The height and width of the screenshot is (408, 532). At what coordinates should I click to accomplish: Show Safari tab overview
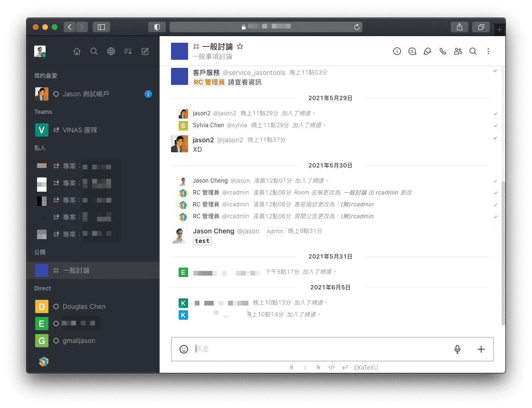coord(481,27)
